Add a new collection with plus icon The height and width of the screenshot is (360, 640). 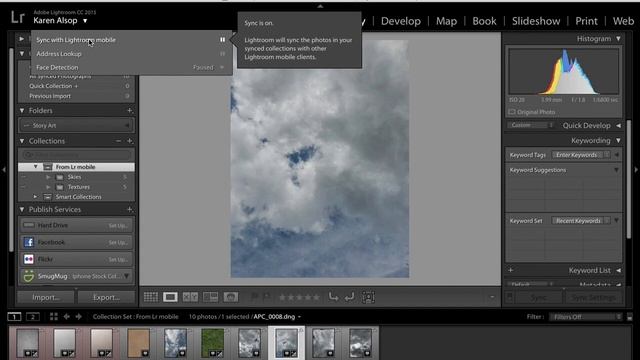[129, 141]
